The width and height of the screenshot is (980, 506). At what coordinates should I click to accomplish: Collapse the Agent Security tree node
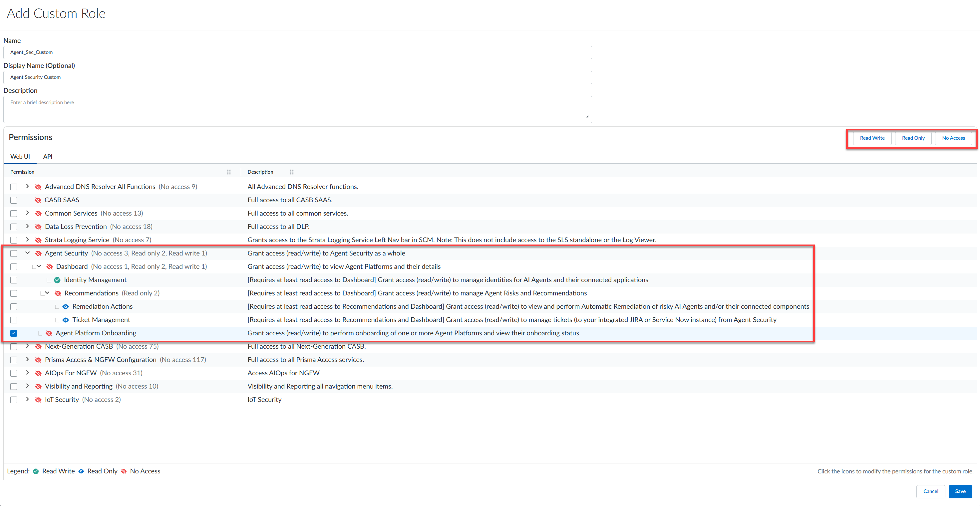27,253
